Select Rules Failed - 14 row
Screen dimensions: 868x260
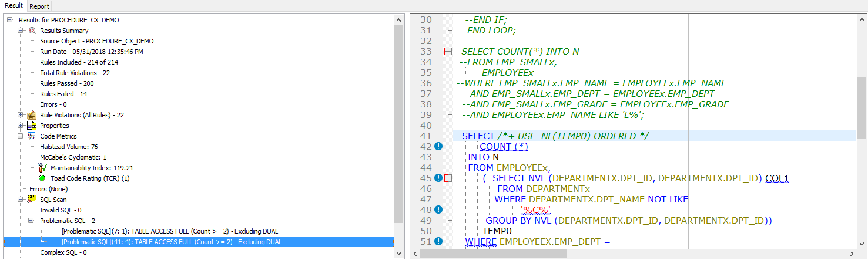(64, 94)
